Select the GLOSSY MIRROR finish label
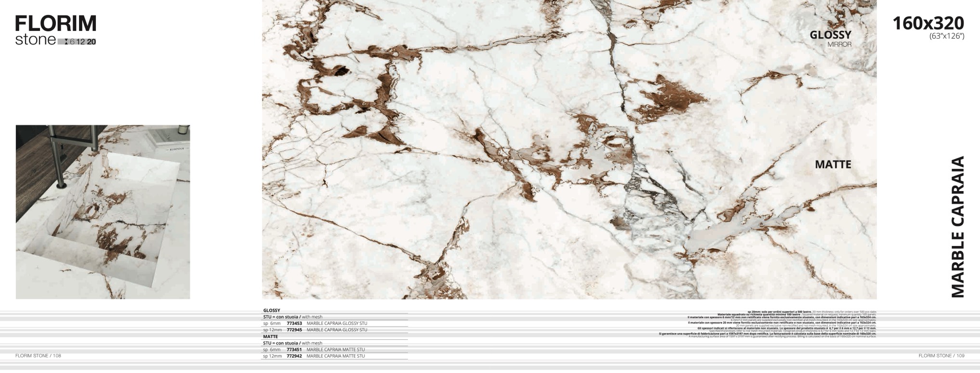 [x=830, y=38]
